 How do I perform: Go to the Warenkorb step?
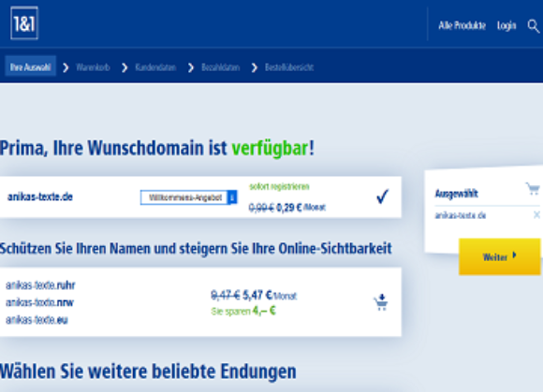click(x=93, y=67)
